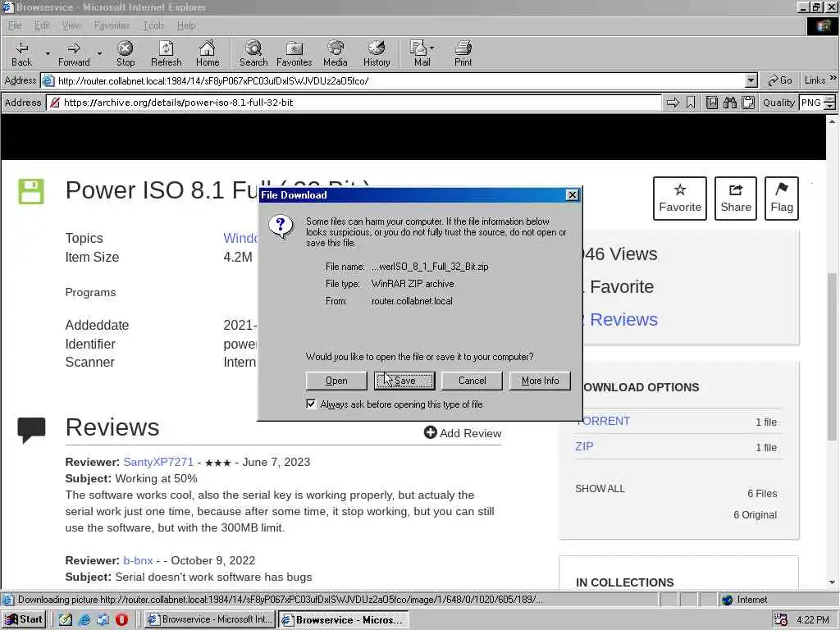Click the Start button
Viewport: 840px width, 630px height.
point(24,620)
